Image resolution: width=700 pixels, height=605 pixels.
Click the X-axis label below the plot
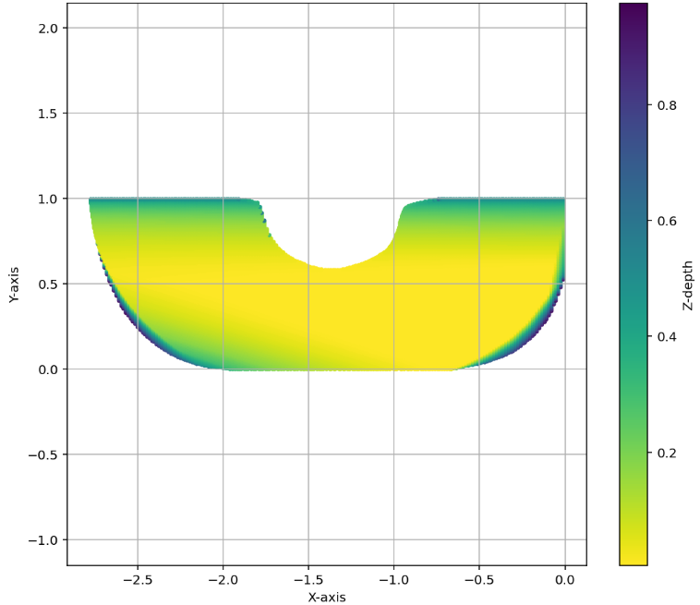click(326, 597)
